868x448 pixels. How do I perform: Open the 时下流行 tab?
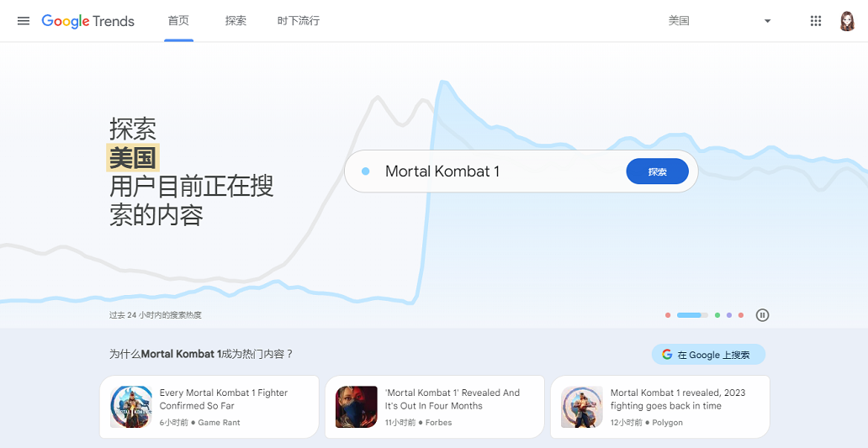(x=299, y=21)
